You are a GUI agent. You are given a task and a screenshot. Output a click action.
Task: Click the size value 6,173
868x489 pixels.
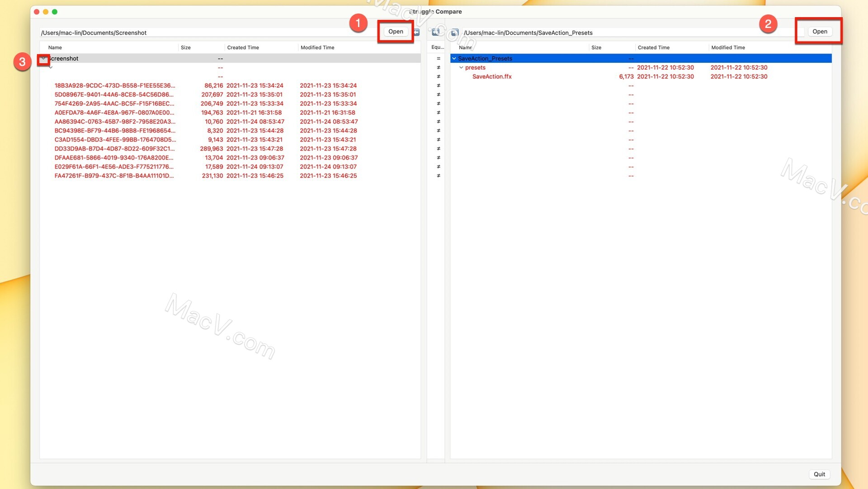click(x=626, y=76)
